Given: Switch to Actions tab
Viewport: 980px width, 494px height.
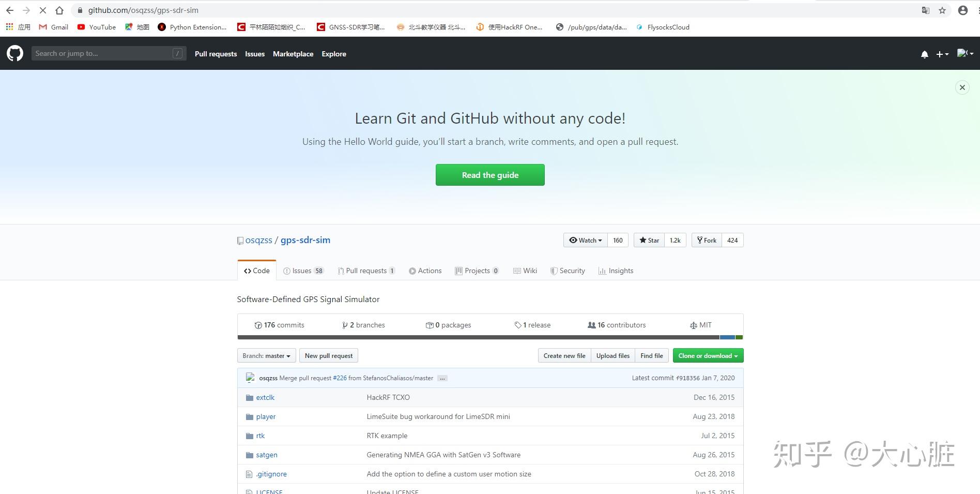Looking at the screenshot, I should pyautogui.click(x=425, y=271).
